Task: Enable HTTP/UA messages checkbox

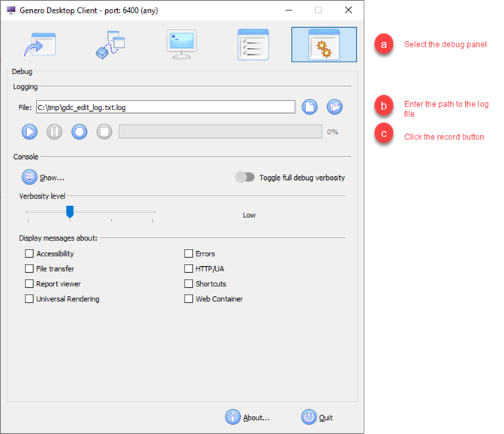Action: (189, 268)
